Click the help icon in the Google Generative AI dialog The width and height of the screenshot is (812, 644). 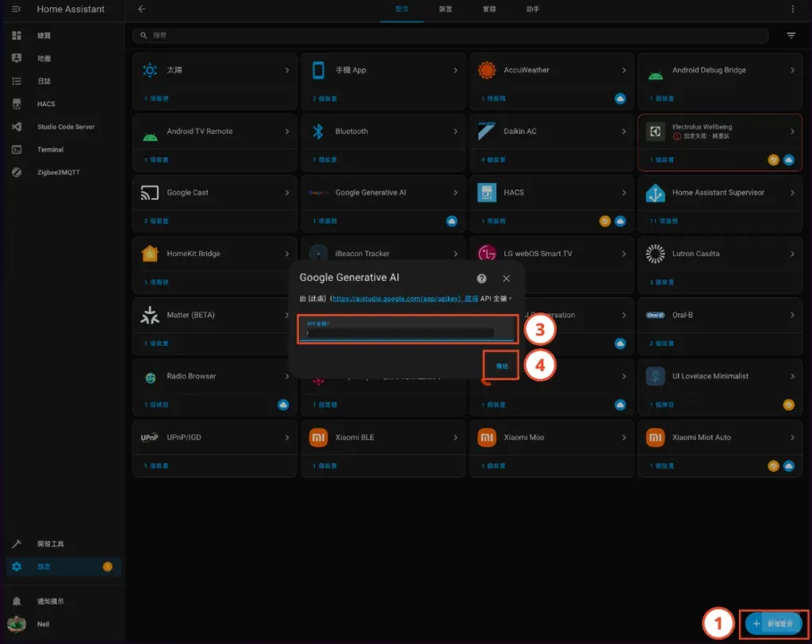481,278
